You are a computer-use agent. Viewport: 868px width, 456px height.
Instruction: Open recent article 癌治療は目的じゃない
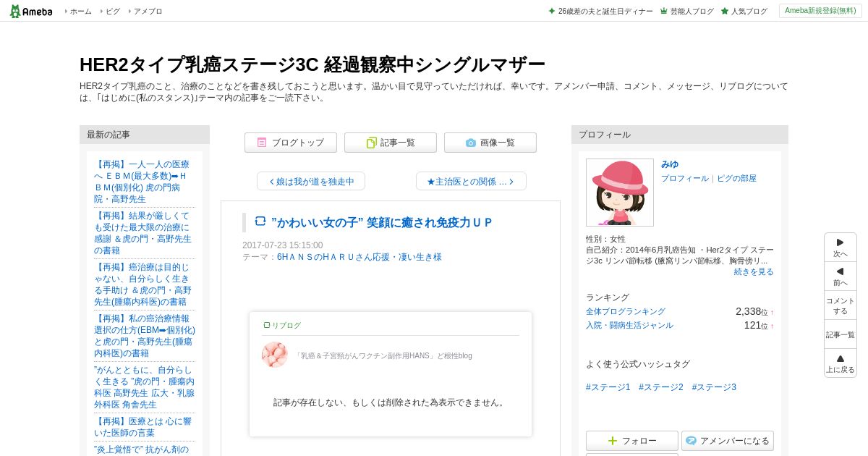click(144, 284)
